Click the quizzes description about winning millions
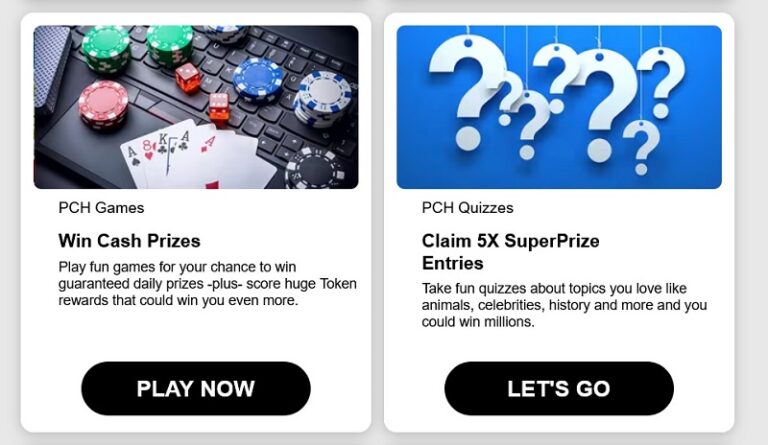This screenshot has width=768, height=445. (x=564, y=305)
